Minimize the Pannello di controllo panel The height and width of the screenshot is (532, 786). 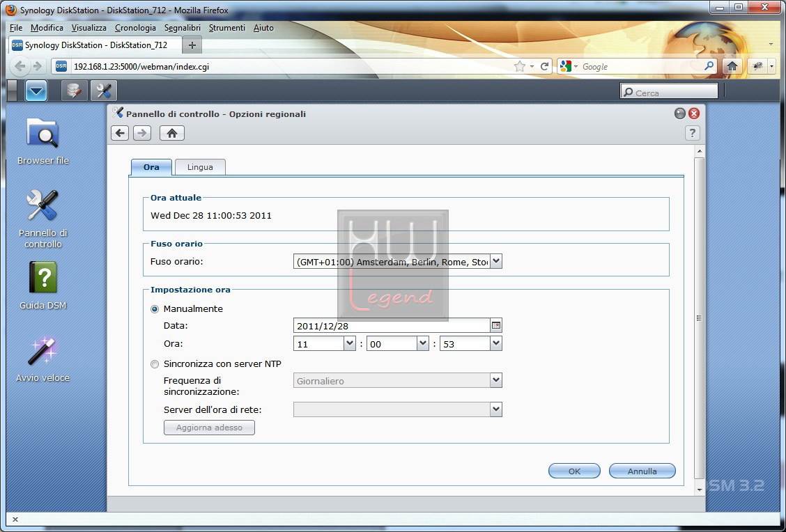[679, 114]
